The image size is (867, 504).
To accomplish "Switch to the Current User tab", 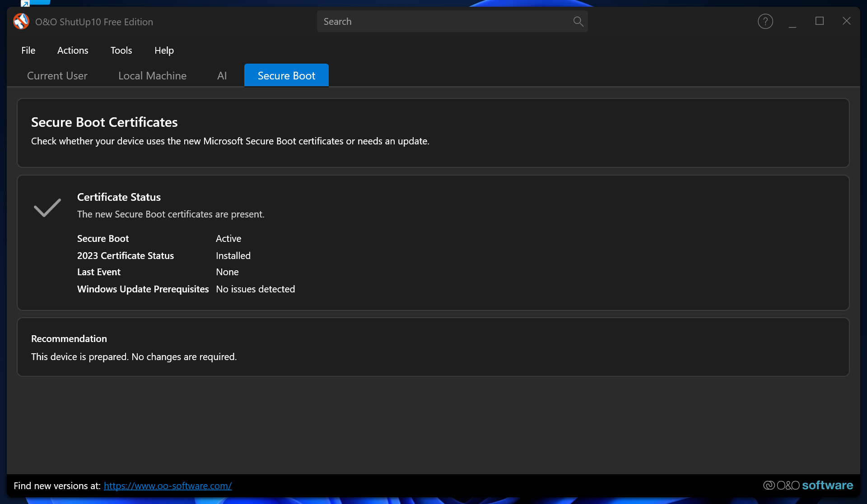I will click(x=57, y=75).
